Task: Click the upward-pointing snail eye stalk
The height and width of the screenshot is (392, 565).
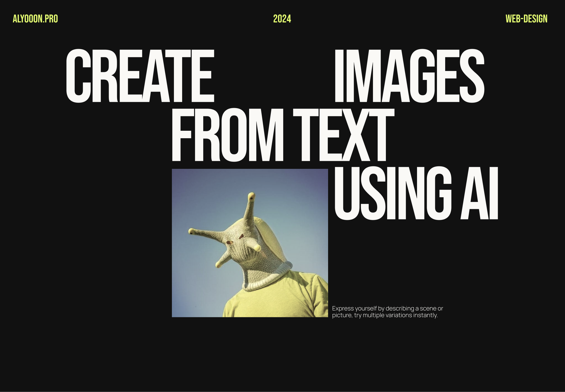Action: (x=250, y=207)
